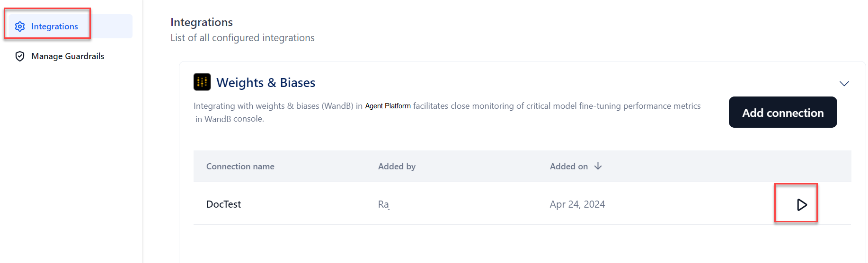The image size is (868, 263).
Task: Go to the Manage Guardrails label
Action: click(x=68, y=56)
